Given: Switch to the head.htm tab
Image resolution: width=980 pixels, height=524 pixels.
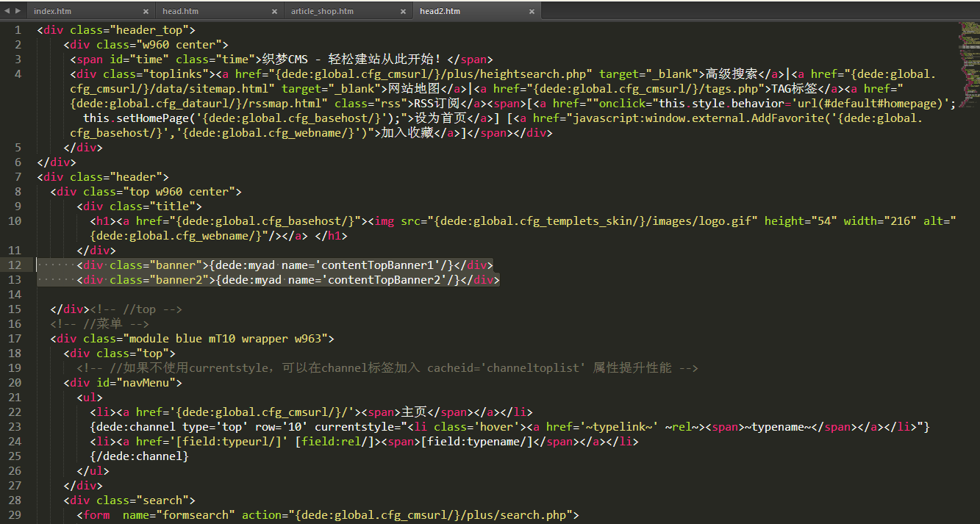Looking at the screenshot, I should 181,11.
